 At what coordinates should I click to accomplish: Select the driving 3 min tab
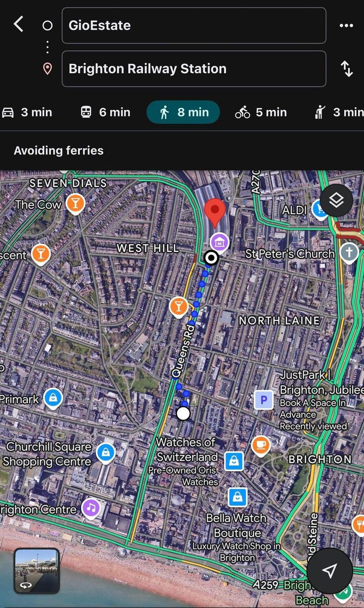point(27,112)
